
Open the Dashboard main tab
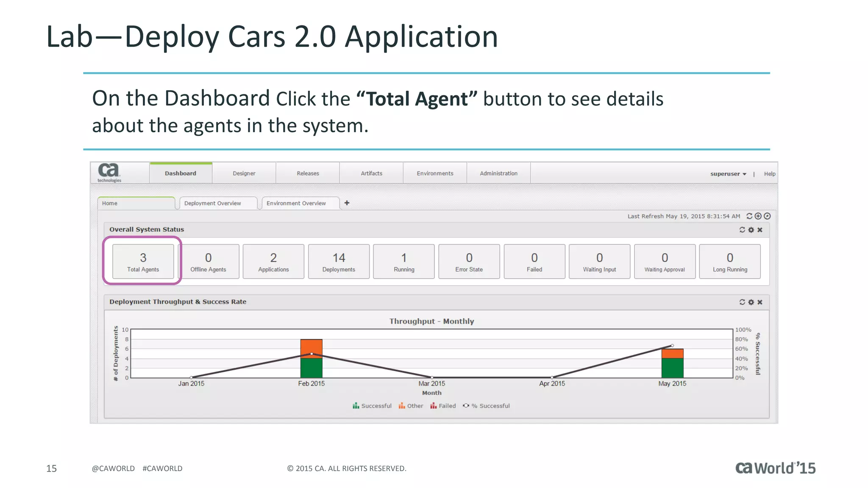click(181, 173)
